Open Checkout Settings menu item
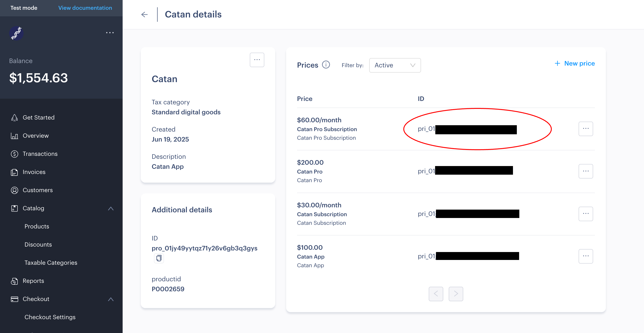The width and height of the screenshot is (644, 333). click(50, 317)
